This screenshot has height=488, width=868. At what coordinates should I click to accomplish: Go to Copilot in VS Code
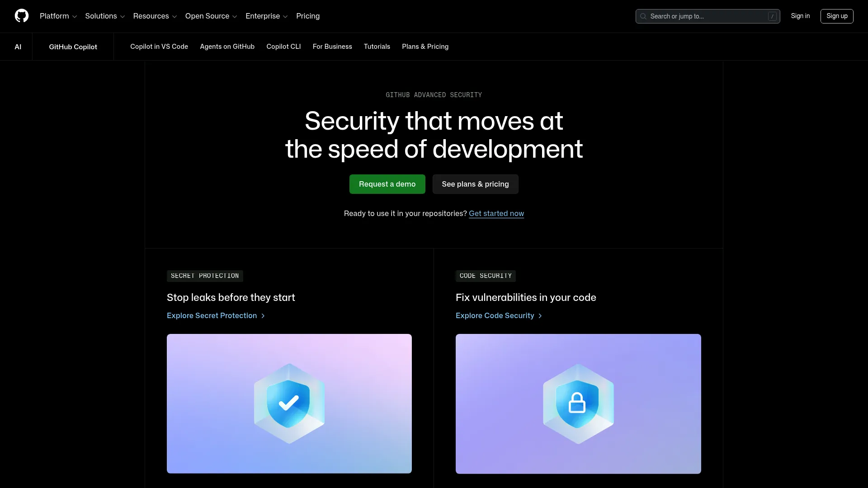(159, 47)
